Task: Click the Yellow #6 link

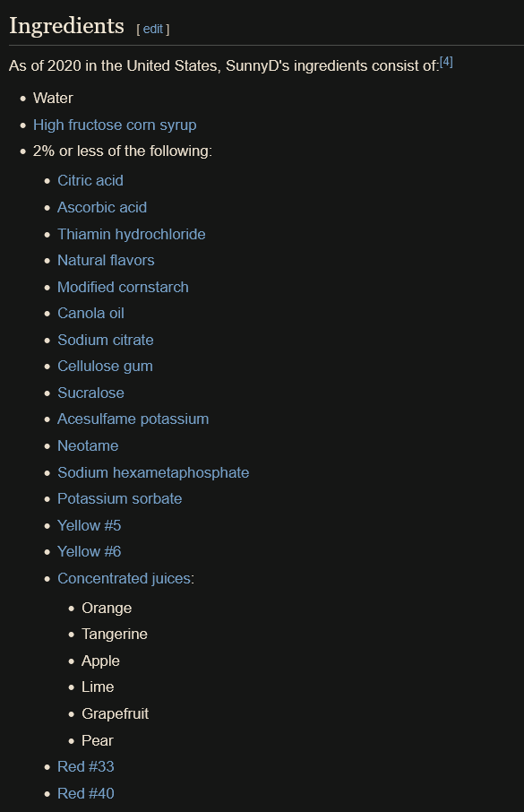Action: 89,551
